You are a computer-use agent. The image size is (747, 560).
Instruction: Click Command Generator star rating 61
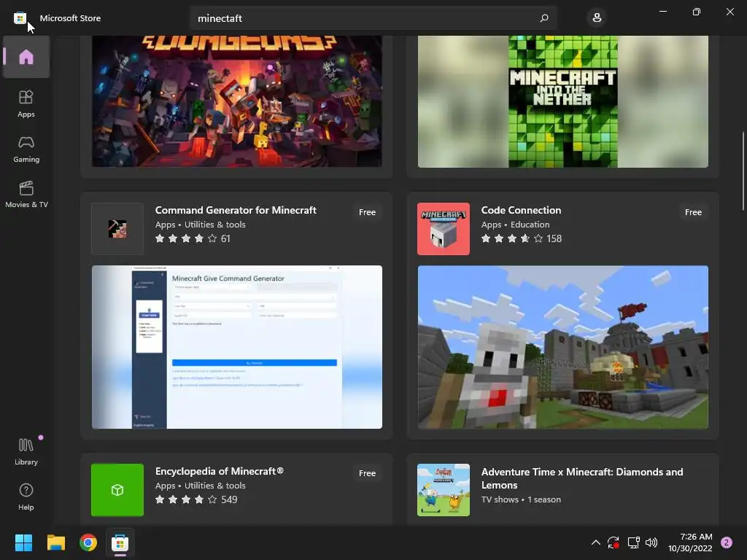(193, 238)
